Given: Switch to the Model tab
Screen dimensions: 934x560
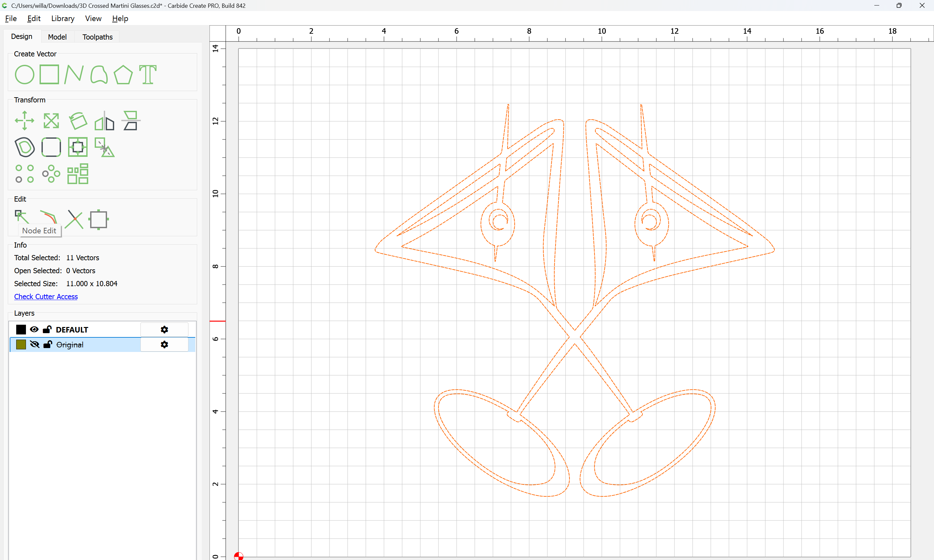Looking at the screenshot, I should 57,37.
